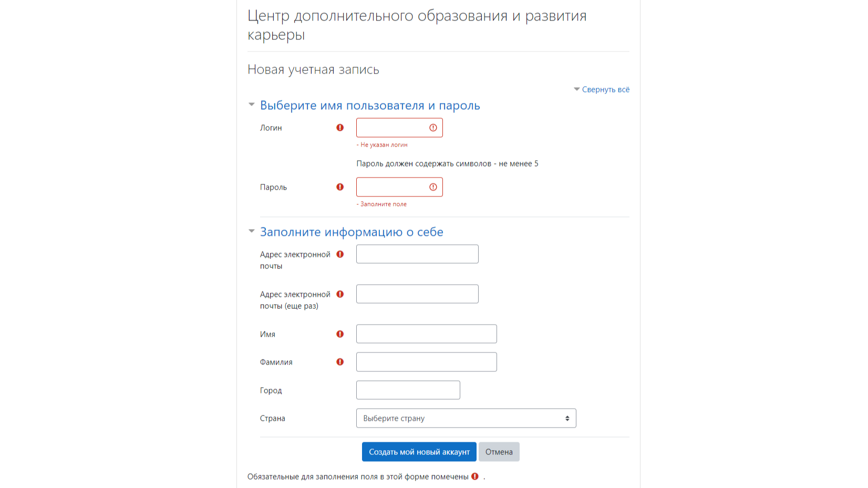Focus the Пароль input field
The width and height of the screenshot is (868, 488).
click(399, 187)
